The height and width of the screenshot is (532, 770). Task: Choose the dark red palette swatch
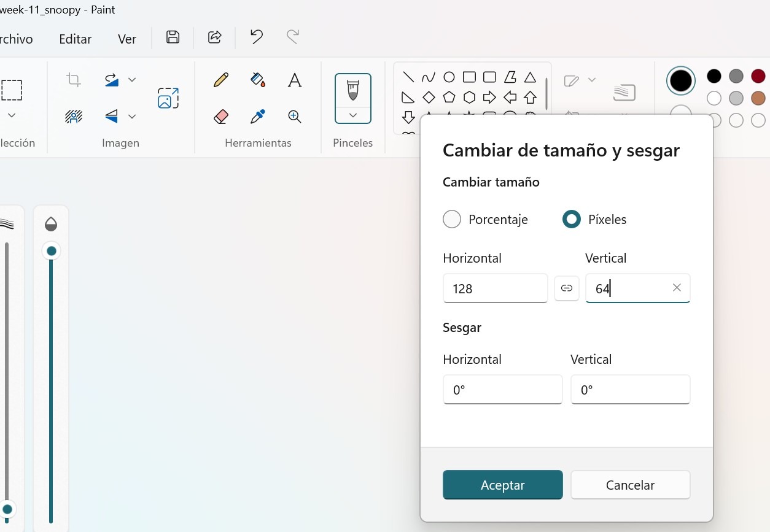(x=758, y=76)
